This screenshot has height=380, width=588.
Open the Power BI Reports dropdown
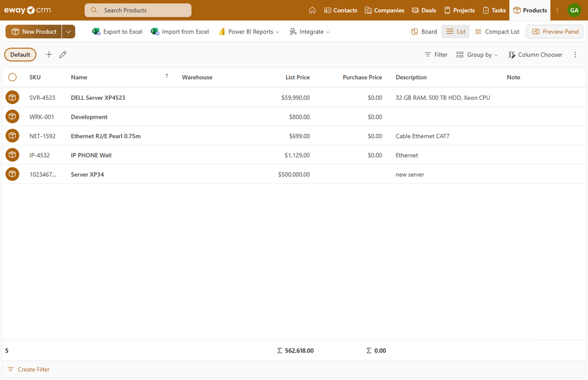[249, 32]
